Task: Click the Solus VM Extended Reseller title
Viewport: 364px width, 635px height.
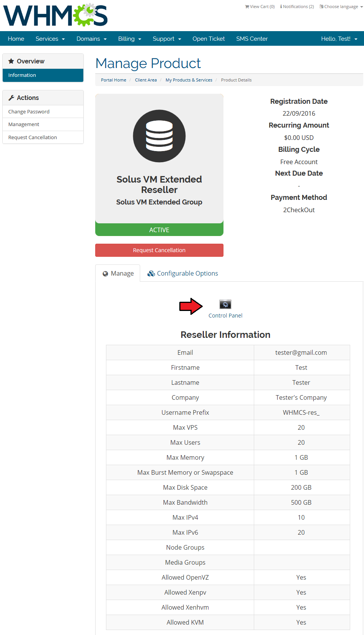Action: (x=159, y=185)
